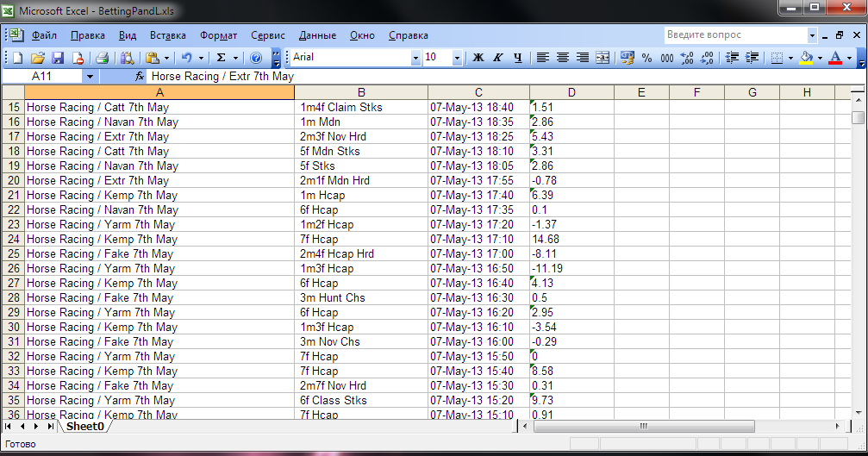Image resolution: width=868 pixels, height=456 pixels.
Task: Open the Правка menu
Action: coord(87,35)
